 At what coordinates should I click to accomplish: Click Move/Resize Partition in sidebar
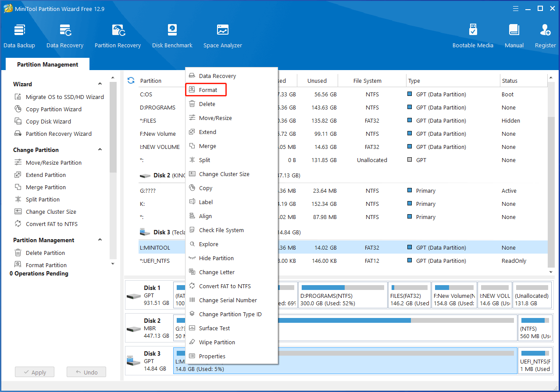coord(48,162)
